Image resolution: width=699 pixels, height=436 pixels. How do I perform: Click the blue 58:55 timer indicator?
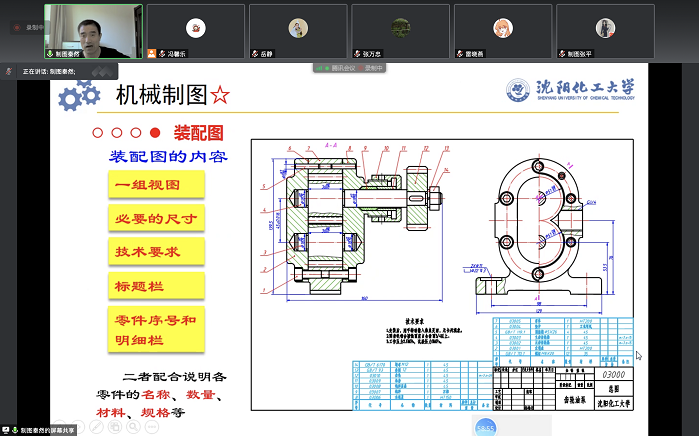point(486,427)
